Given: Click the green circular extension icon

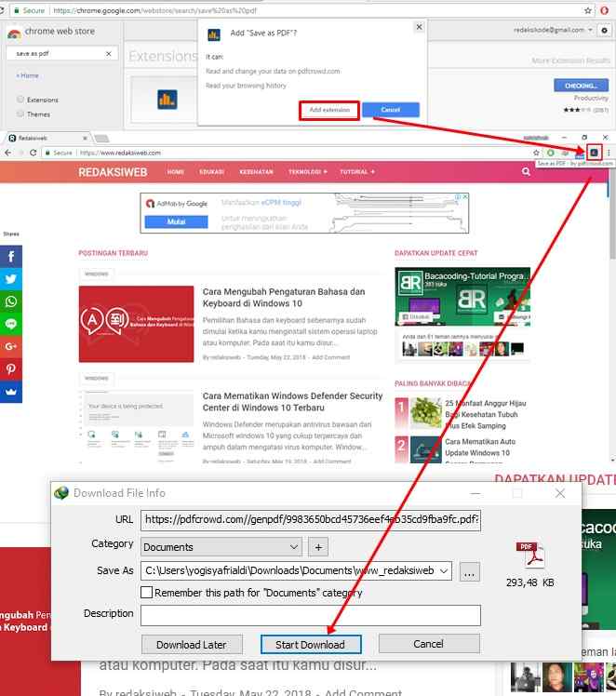Looking at the screenshot, I should pyautogui.click(x=551, y=153).
